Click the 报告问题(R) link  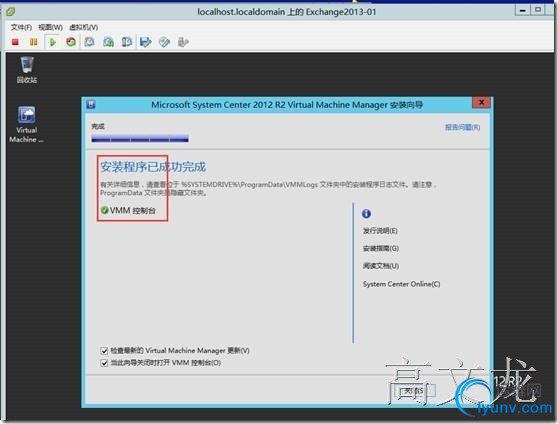pos(462,127)
